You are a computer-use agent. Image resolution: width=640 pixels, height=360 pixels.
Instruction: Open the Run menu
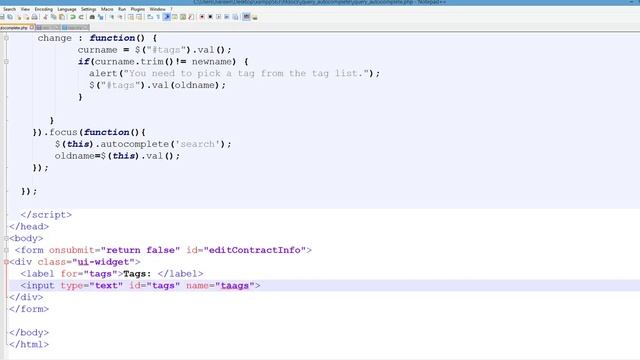coord(122,9)
